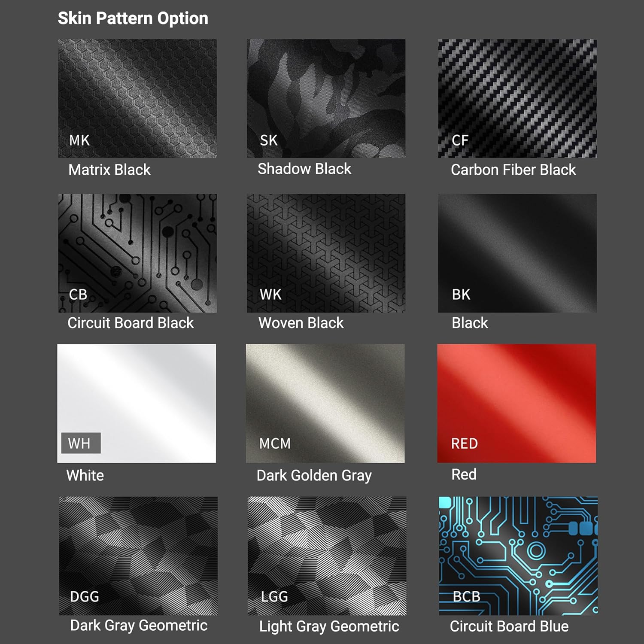Click the WH code badge on White swatch
Viewport: 644px width, 644px height.
coord(81,443)
